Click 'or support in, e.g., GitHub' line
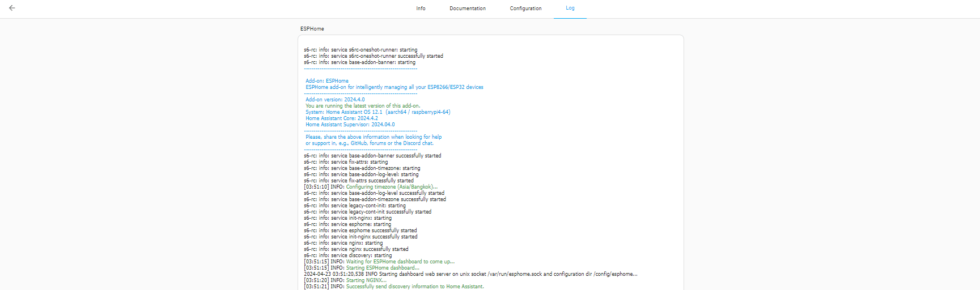980x290 pixels. 370,143
